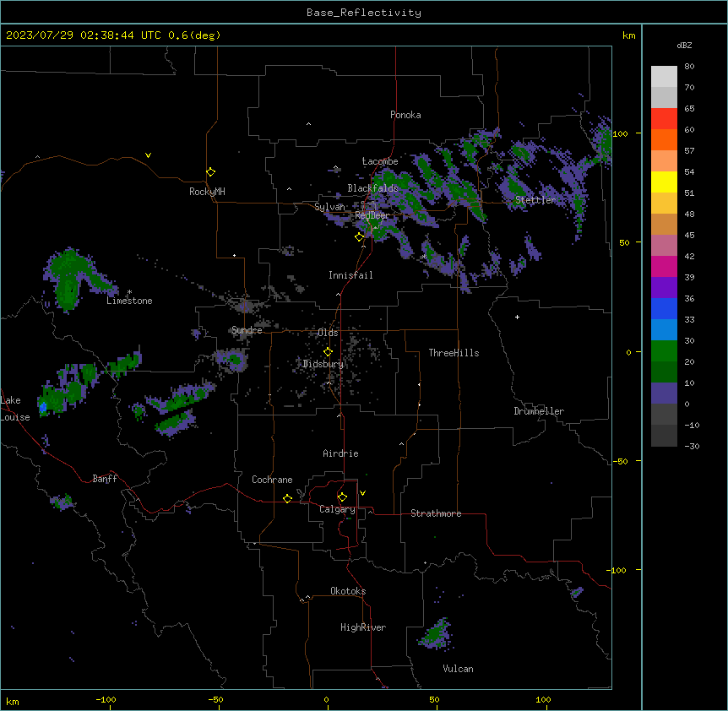Viewport: 728px width, 711px height.
Task: Select the slate purple 0-10 dBZ swatch
Action: 664,393
